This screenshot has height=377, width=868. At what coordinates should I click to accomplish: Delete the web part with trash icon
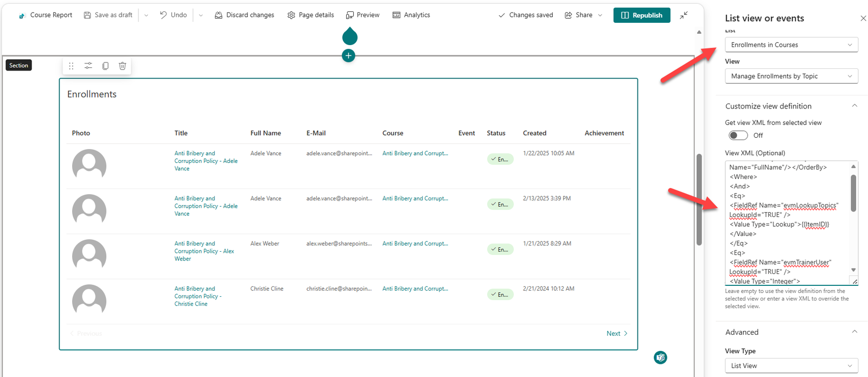click(123, 66)
